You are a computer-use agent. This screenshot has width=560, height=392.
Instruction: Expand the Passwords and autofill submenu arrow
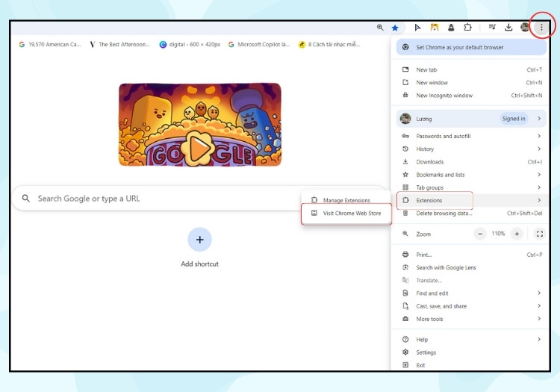click(x=539, y=136)
